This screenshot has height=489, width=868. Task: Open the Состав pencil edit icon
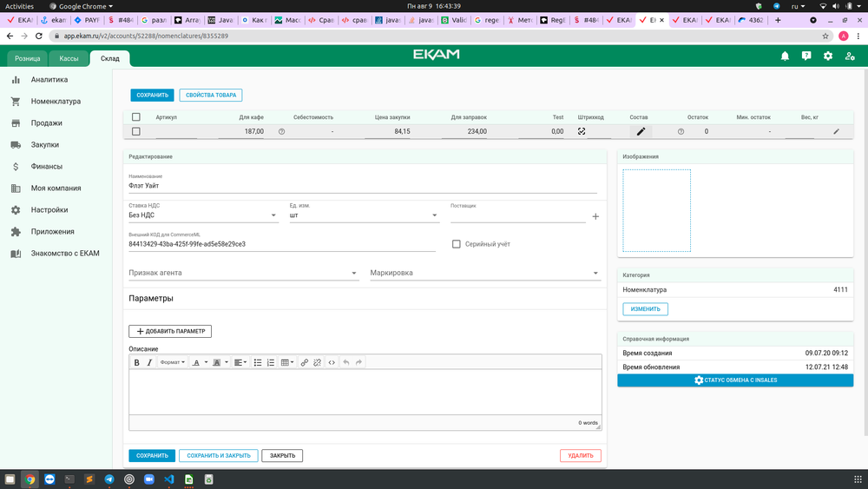[x=641, y=131]
